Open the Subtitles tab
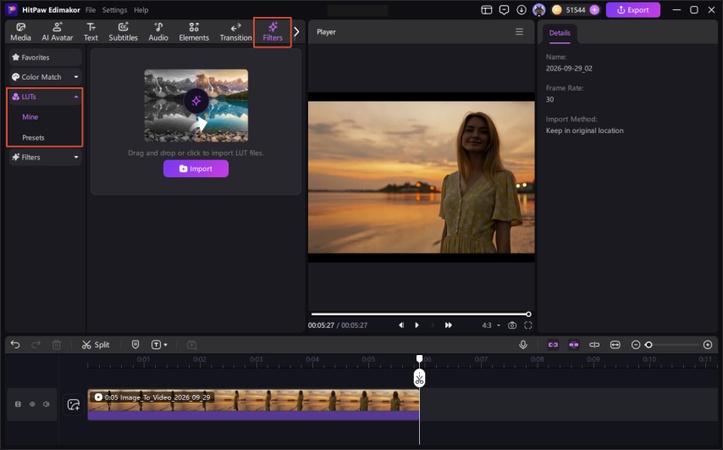Viewport: 723px width, 450px height. 123,32
